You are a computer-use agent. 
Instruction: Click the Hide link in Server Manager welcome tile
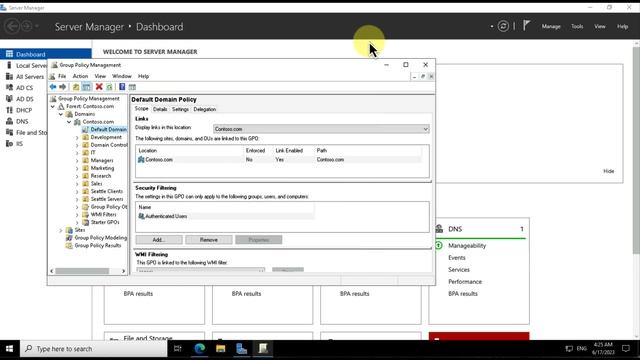pyautogui.click(x=609, y=171)
